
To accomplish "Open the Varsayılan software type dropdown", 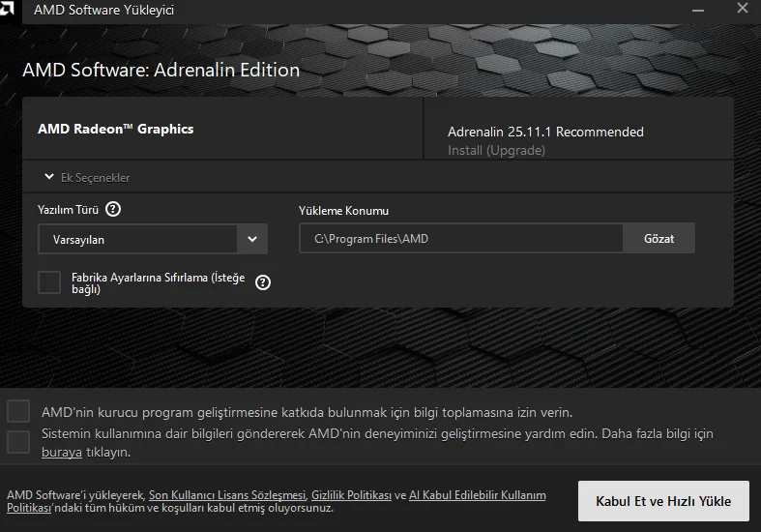I will coord(153,239).
